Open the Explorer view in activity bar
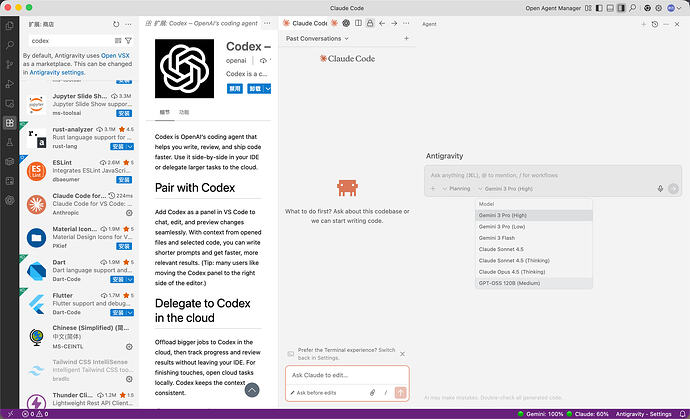 click(x=10, y=26)
